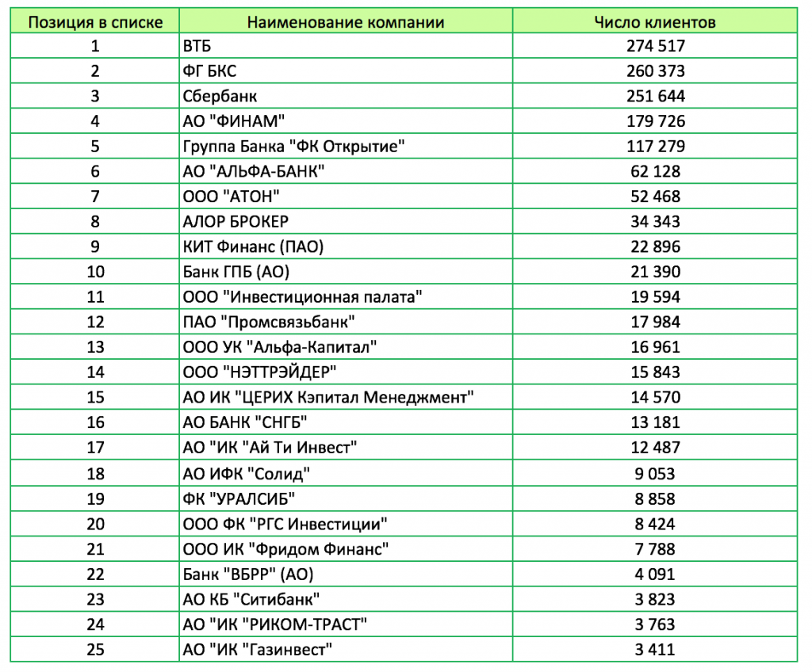Screen dimensions: 812x672
Task: Select the cell 'ФГ БКС'
Action: coord(346,71)
